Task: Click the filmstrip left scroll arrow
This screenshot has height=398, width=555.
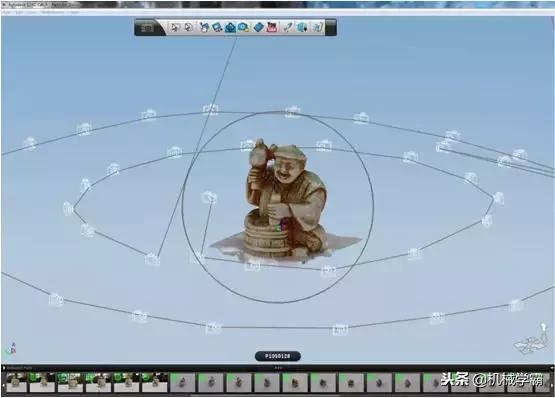Action: 3,385
